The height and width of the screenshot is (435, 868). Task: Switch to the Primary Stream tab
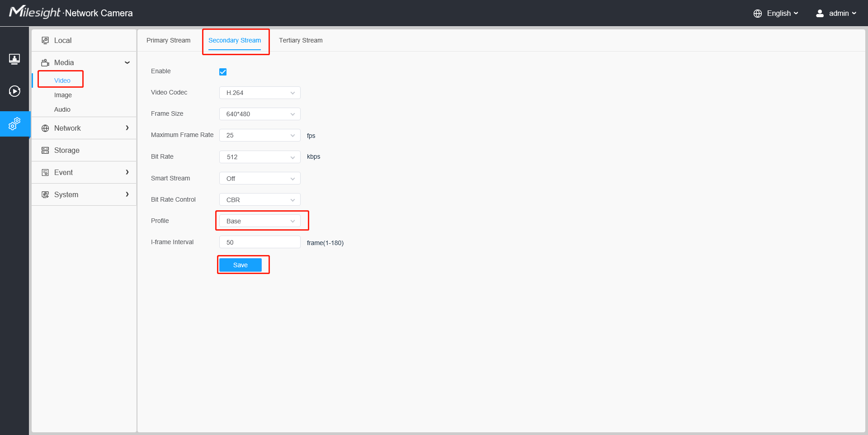[169, 40]
